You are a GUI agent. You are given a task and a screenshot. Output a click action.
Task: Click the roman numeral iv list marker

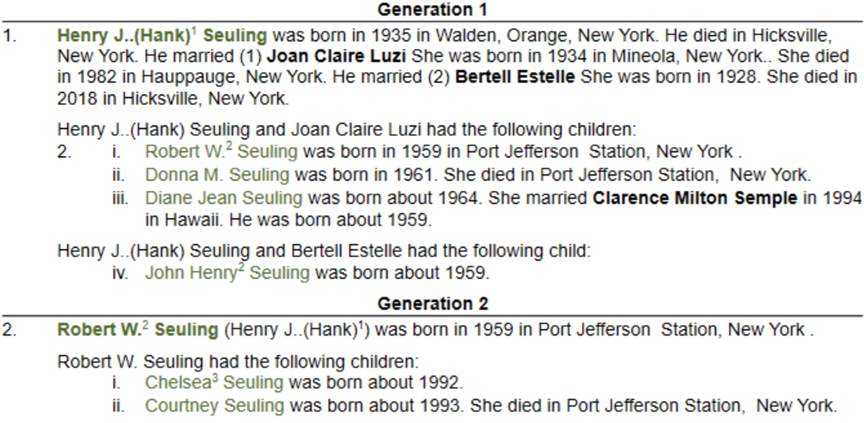click(120, 272)
